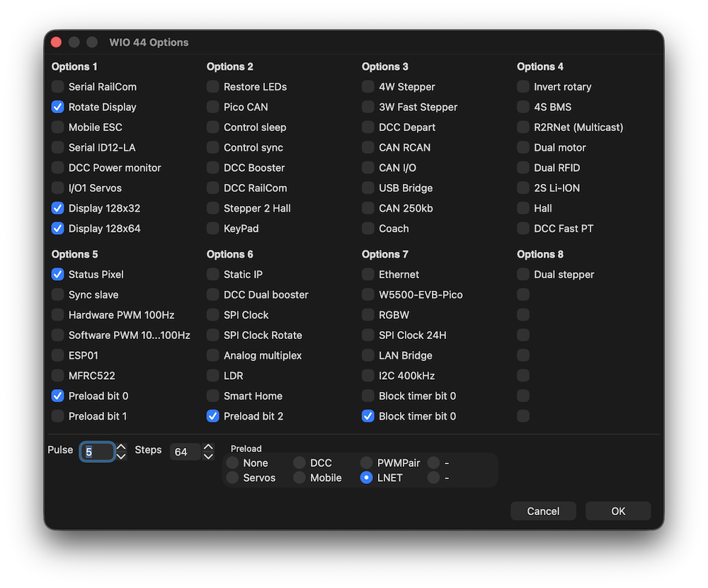Enable the Serial RailCom checkbox

[x=57, y=87]
